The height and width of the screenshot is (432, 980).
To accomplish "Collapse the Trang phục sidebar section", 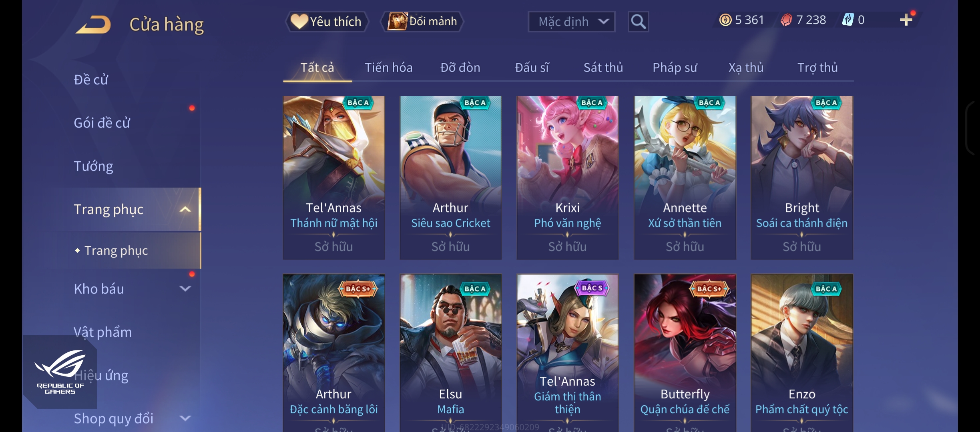I will 185,209.
